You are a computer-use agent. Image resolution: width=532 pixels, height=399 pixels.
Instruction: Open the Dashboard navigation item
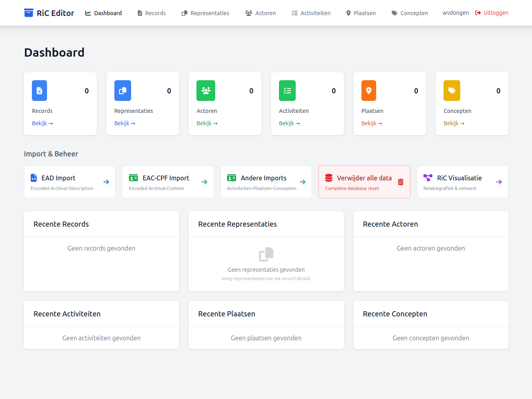click(104, 13)
